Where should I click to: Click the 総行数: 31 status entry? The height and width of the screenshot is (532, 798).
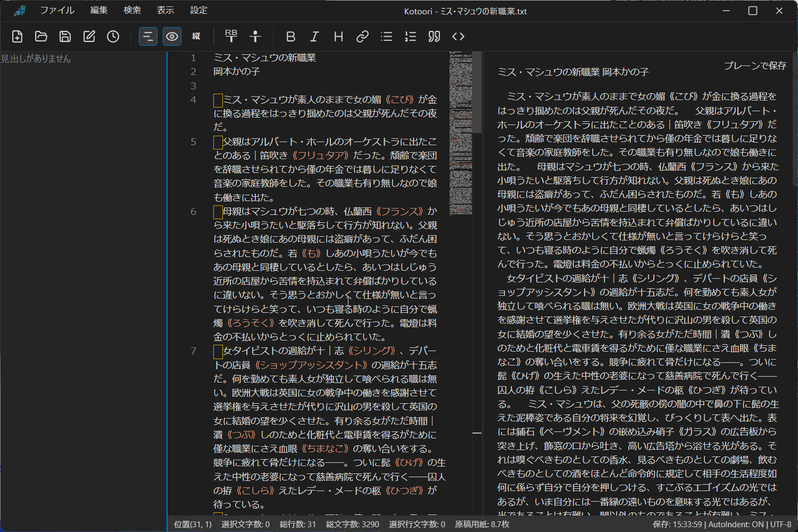[298, 525]
